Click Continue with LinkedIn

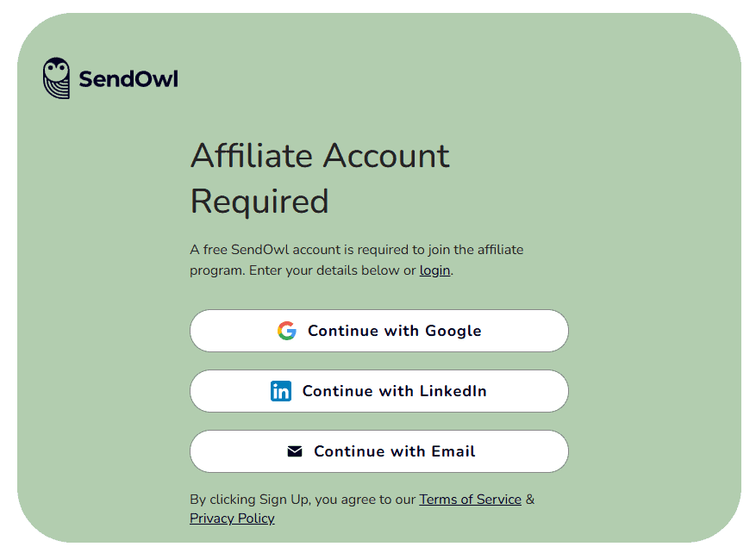pyautogui.click(x=378, y=391)
